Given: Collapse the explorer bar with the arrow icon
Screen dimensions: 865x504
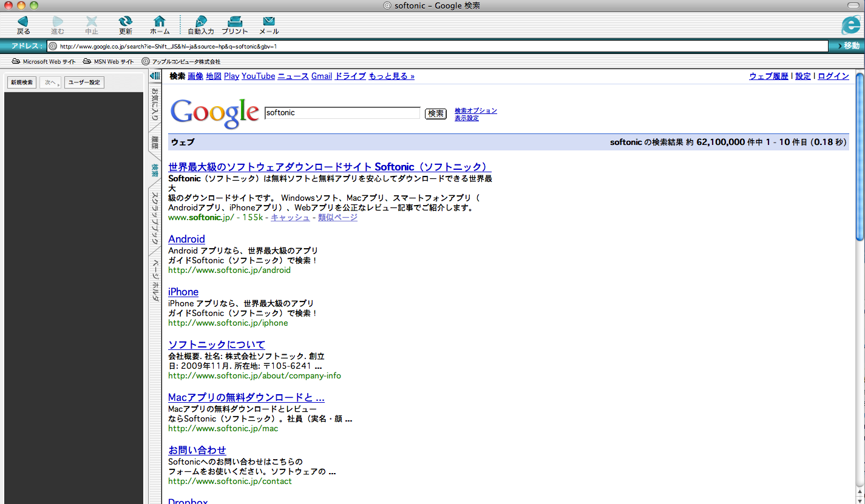Looking at the screenshot, I should point(155,76).
